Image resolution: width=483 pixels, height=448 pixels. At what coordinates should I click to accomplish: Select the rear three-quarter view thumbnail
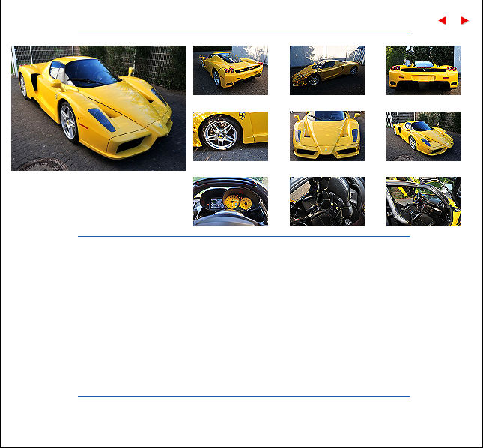(231, 70)
